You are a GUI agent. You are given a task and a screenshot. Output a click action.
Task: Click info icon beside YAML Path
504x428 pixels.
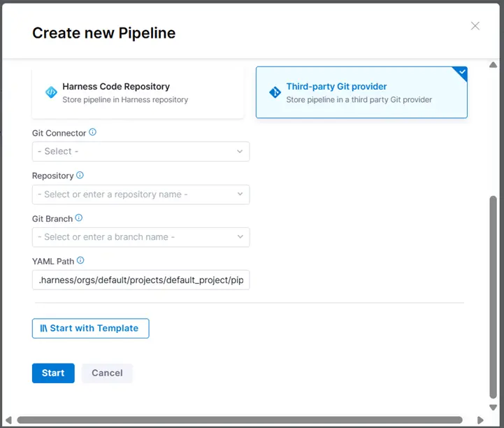[x=80, y=261]
